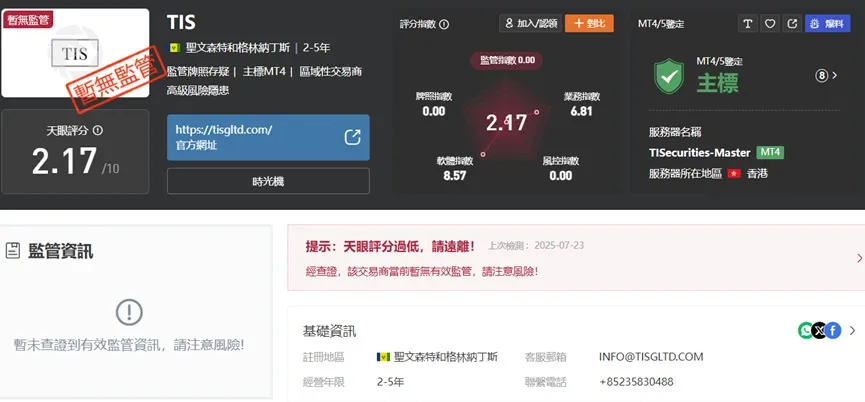The height and width of the screenshot is (402, 865).
Task: Click the Hong Kong flag icon
Action: click(734, 174)
